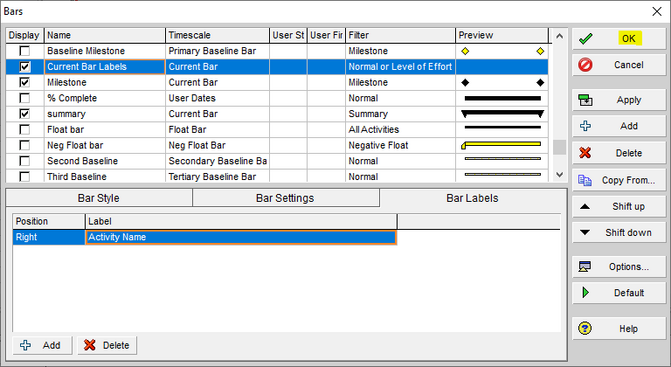Click the Primary Baseline Bar timescale cell
The width and height of the screenshot is (671, 367).
(217, 51)
